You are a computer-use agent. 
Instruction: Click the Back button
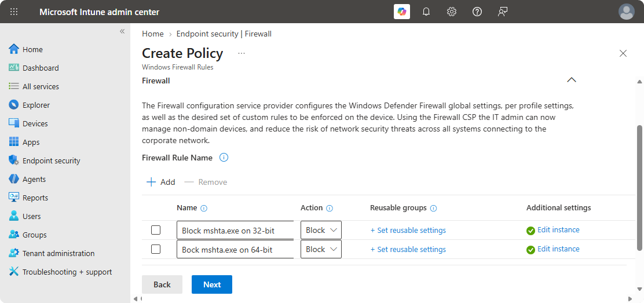tap(162, 284)
